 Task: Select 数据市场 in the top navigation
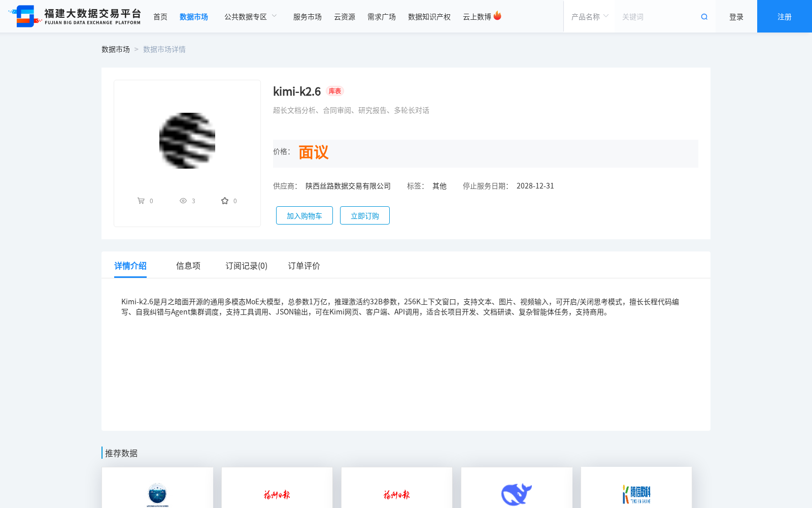[194, 17]
